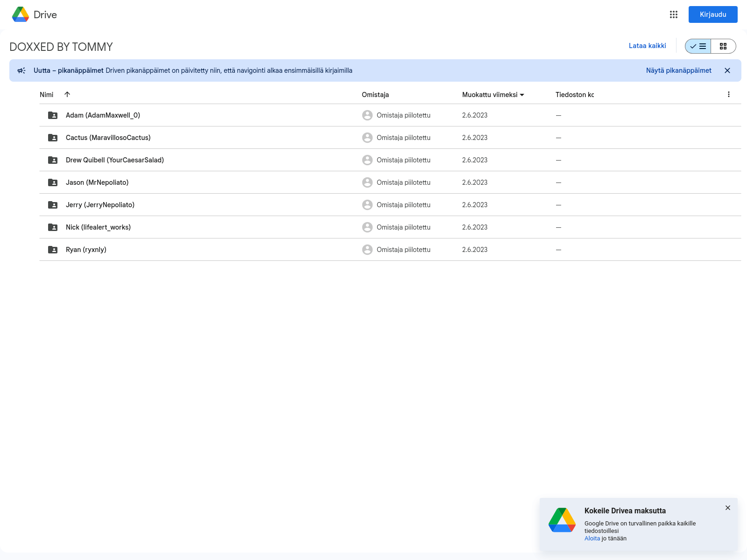
Task: Switch to grid view layout
Action: (x=723, y=46)
